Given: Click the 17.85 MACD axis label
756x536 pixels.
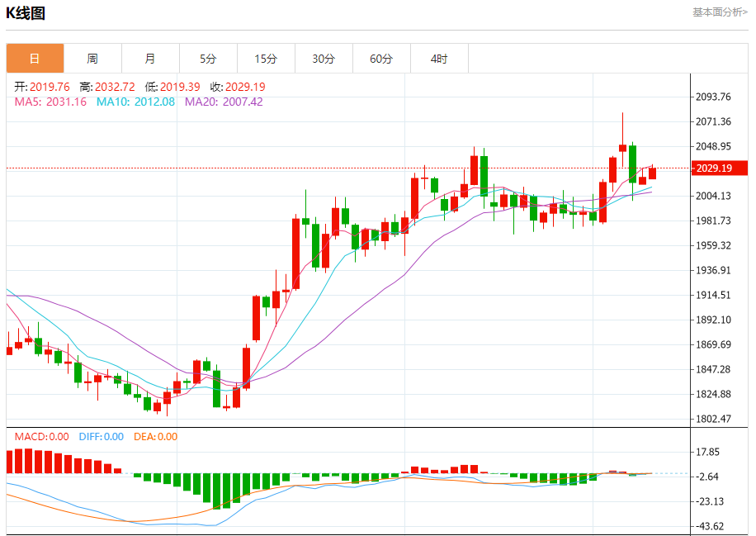Looking at the screenshot, I should point(707,452).
